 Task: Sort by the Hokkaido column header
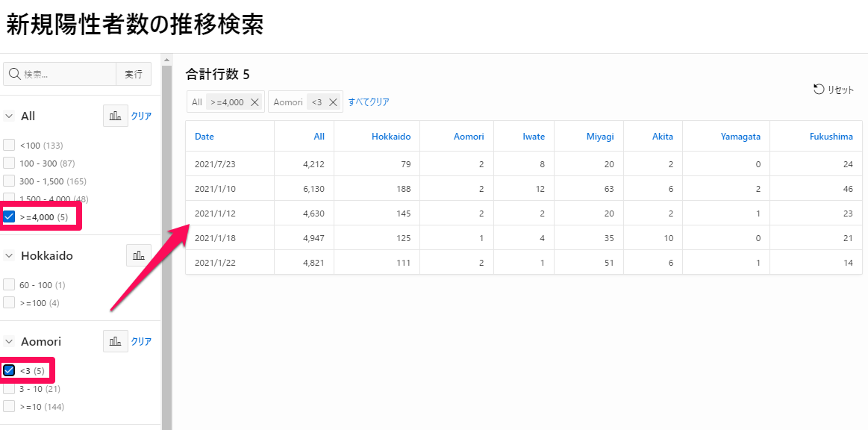point(391,136)
